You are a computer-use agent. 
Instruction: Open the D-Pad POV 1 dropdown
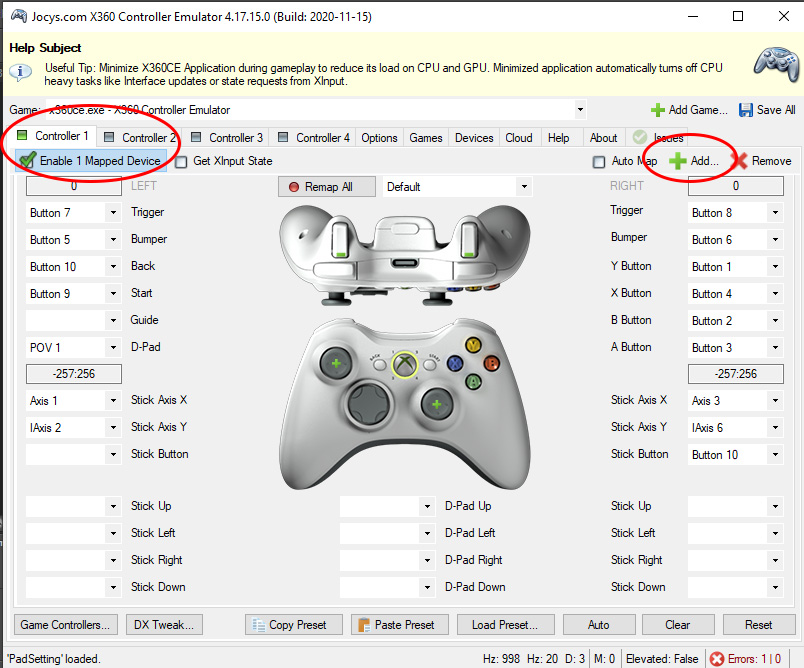coord(113,348)
